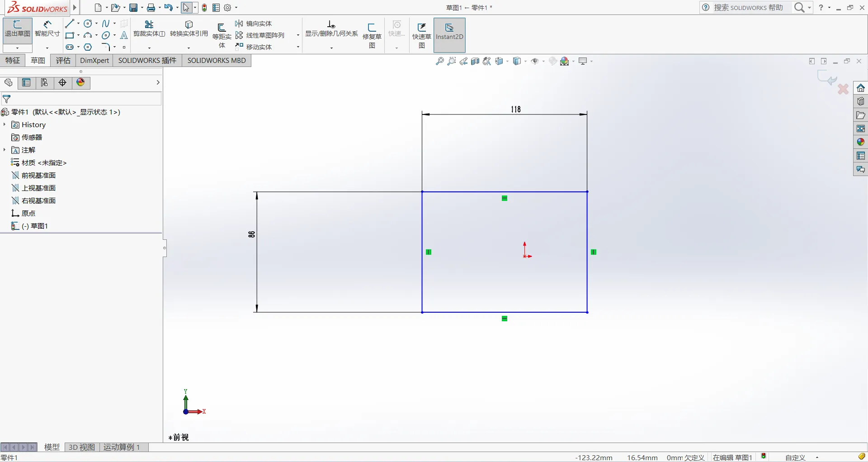The image size is (868, 462).
Task: Click the SOLIDWORKS help search field
Action: pos(749,7)
